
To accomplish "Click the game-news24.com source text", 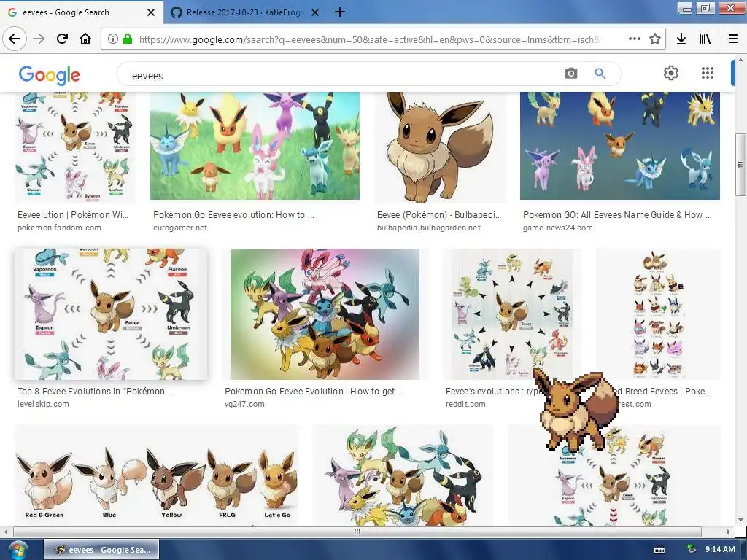I will pos(557,227).
